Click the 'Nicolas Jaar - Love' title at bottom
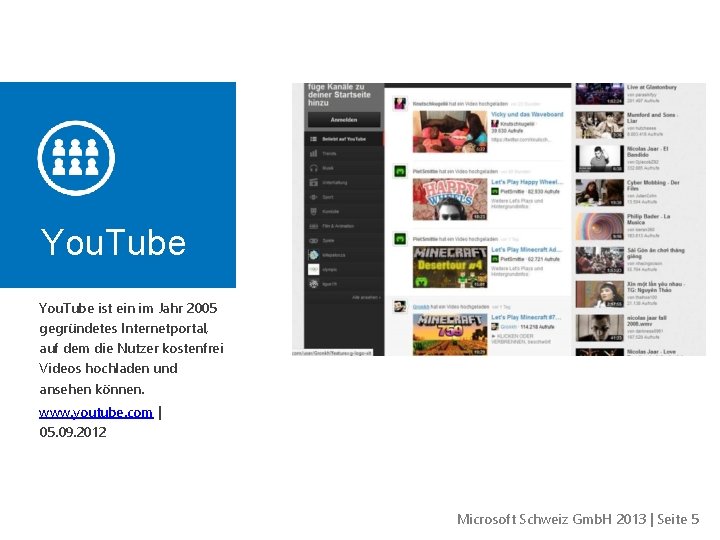The image size is (720, 540). [651, 352]
